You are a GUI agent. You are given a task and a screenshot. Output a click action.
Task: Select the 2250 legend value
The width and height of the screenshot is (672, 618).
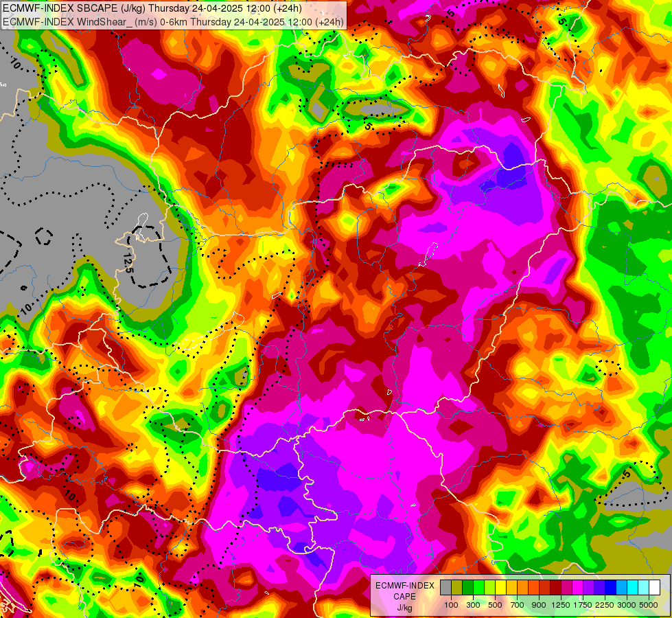click(x=605, y=605)
